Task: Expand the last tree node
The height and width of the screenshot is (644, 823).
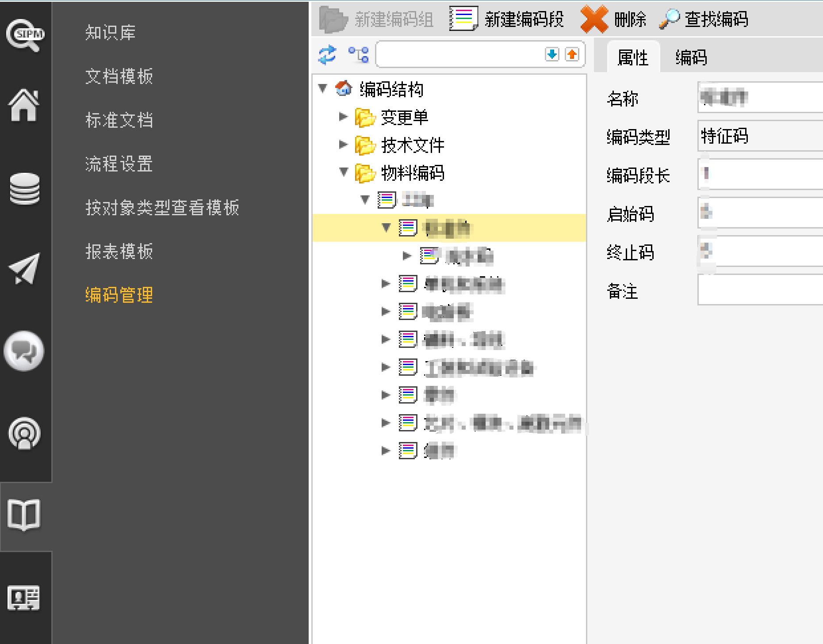Action: pos(386,450)
